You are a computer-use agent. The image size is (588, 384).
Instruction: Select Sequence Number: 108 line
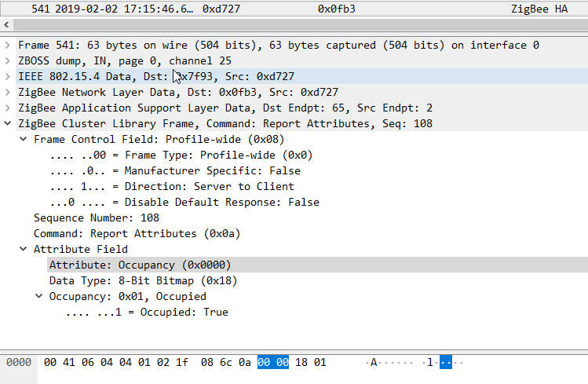click(x=97, y=218)
